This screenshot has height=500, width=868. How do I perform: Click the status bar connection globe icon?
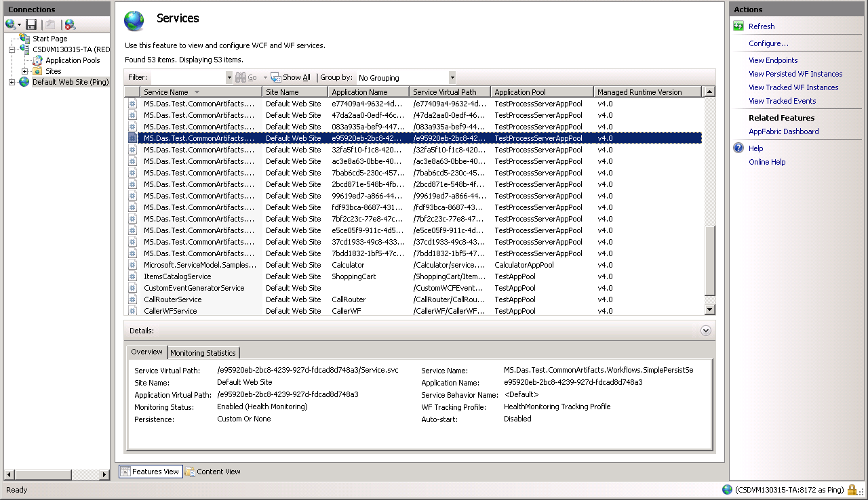tap(728, 490)
